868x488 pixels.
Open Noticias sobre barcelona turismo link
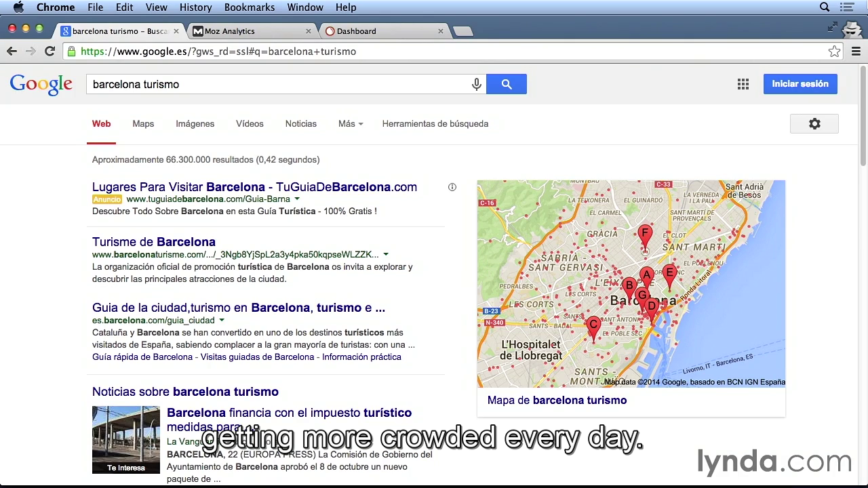tap(185, 392)
